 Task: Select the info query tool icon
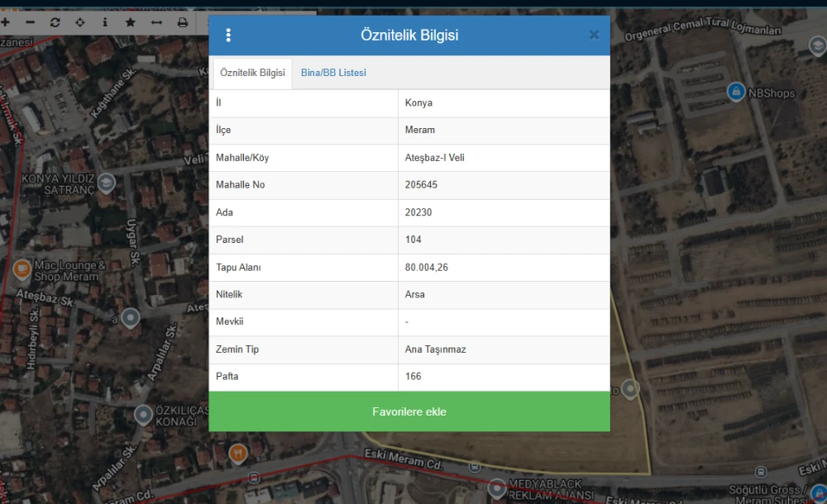105,22
